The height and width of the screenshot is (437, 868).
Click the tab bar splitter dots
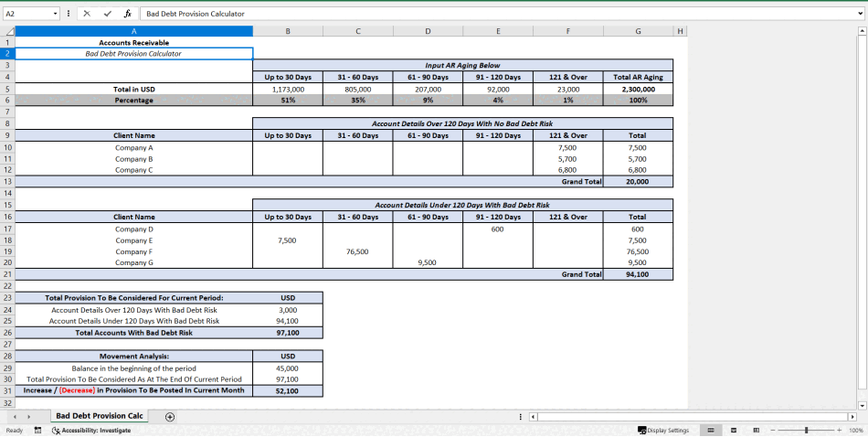coord(521,417)
